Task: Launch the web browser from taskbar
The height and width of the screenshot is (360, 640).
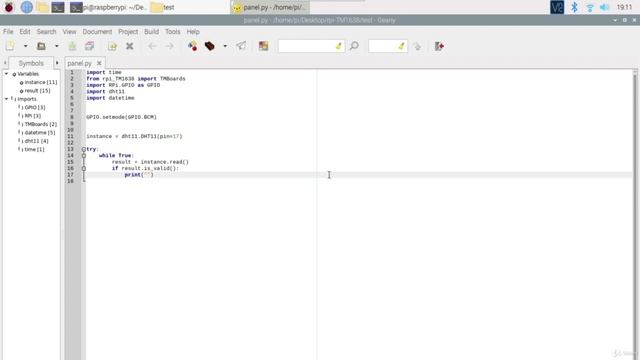Action: point(27,7)
